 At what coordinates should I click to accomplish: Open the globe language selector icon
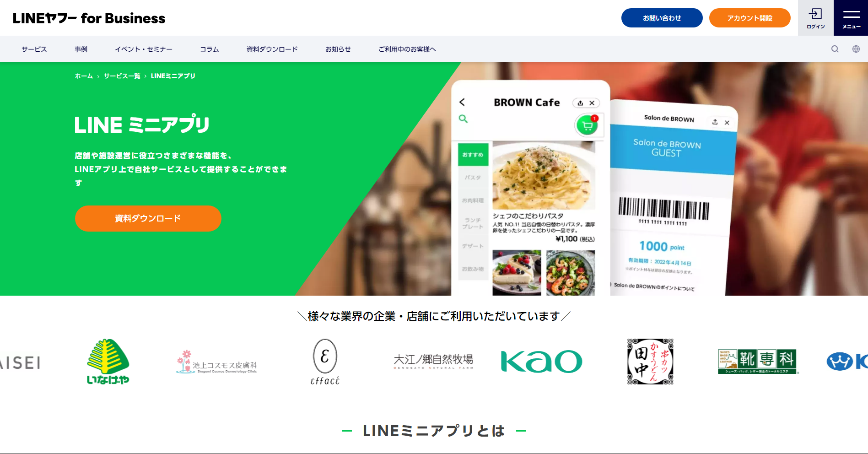click(x=856, y=49)
